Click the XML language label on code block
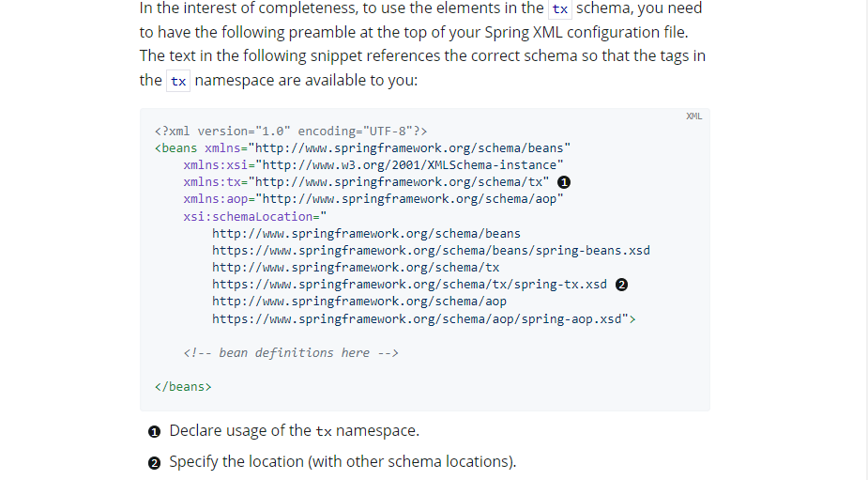The image size is (868, 480). 693,116
